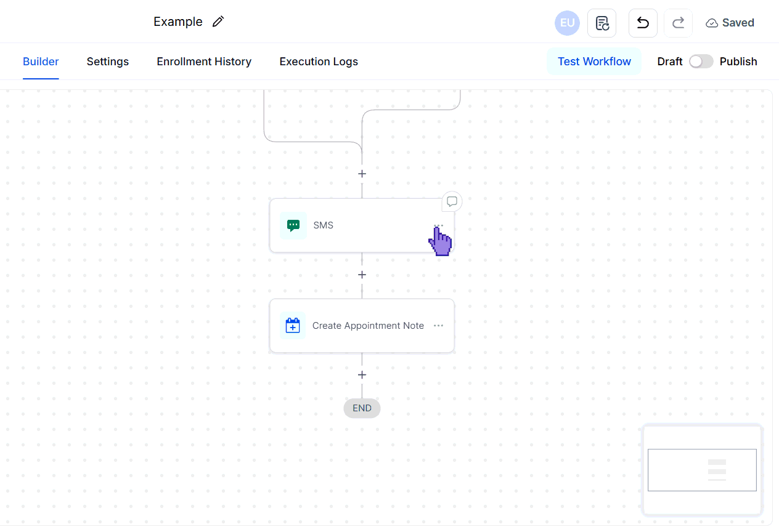Open the three-dot menu on Create Appointment Note
The height and width of the screenshot is (532, 779).
[438, 326]
